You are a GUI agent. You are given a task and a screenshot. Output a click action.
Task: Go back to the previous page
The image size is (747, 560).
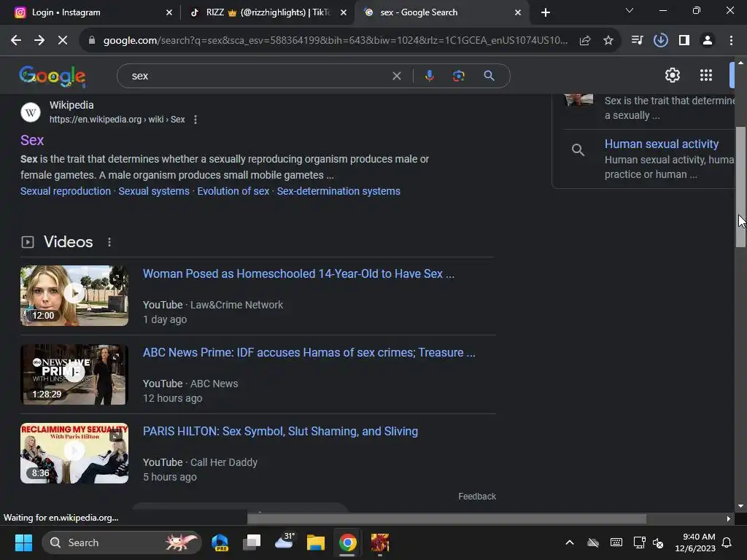16,41
